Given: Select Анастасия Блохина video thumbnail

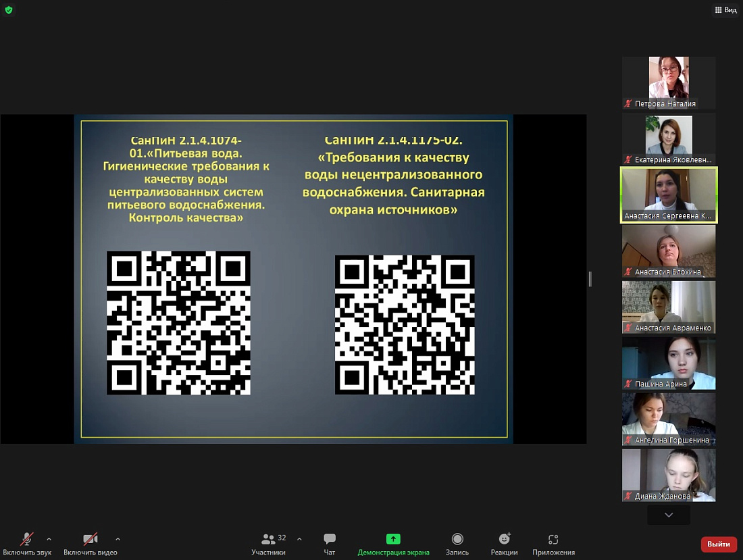Looking at the screenshot, I should click(669, 251).
